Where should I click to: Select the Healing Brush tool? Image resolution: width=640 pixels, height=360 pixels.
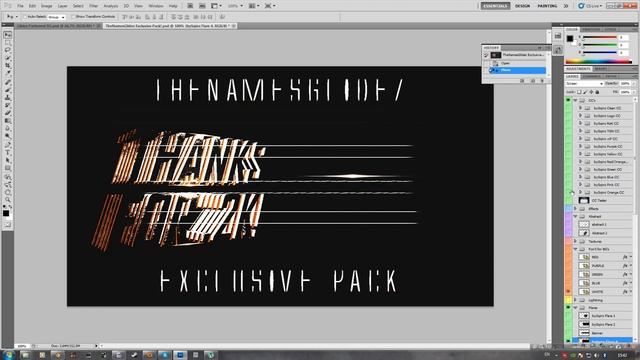[7, 83]
